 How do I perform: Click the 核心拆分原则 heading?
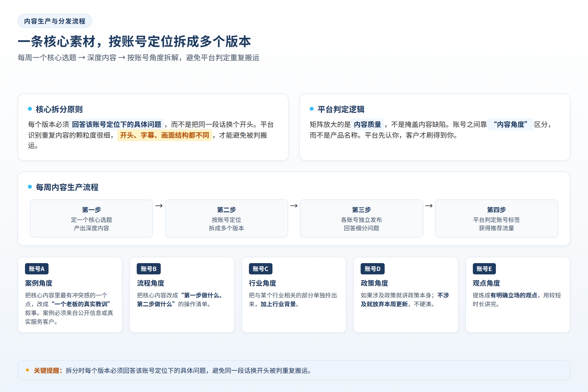click(x=59, y=109)
